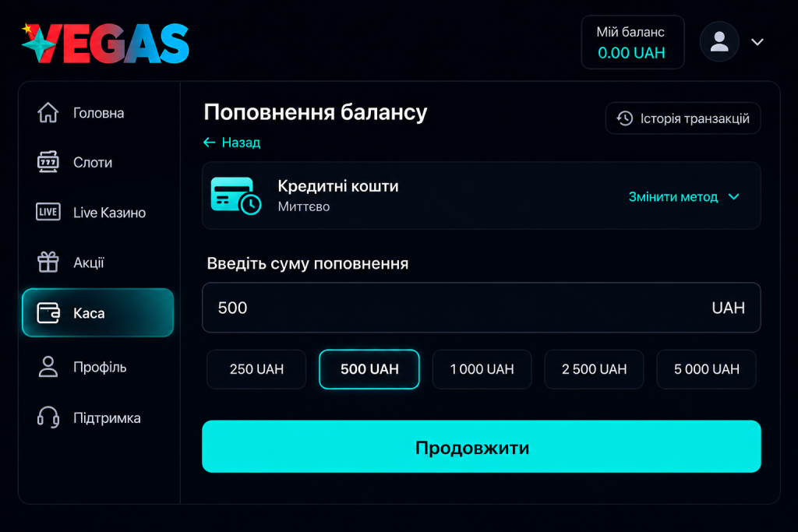Click the person icon beside Профіль
This screenshot has width=798, height=532.
tap(48, 366)
